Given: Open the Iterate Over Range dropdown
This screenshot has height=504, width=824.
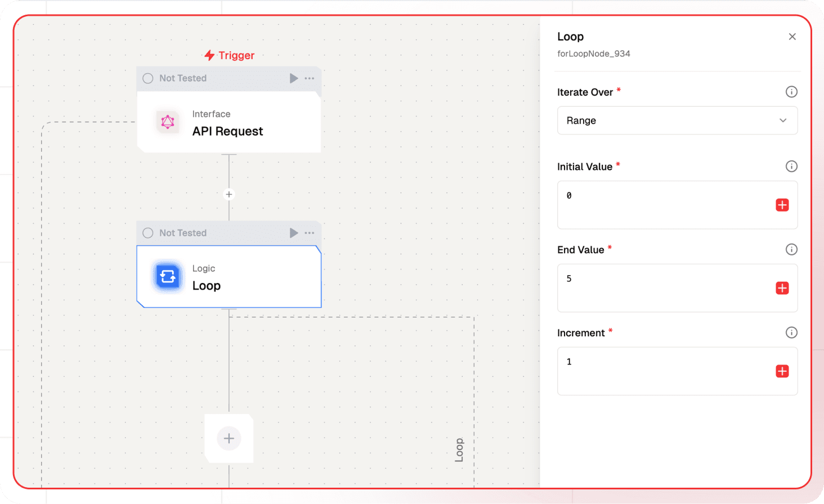Looking at the screenshot, I should pyautogui.click(x=677, y=120).
